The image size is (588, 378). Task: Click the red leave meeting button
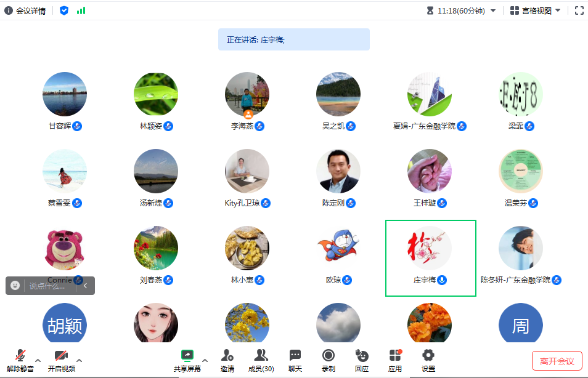(x=557, y=361)
